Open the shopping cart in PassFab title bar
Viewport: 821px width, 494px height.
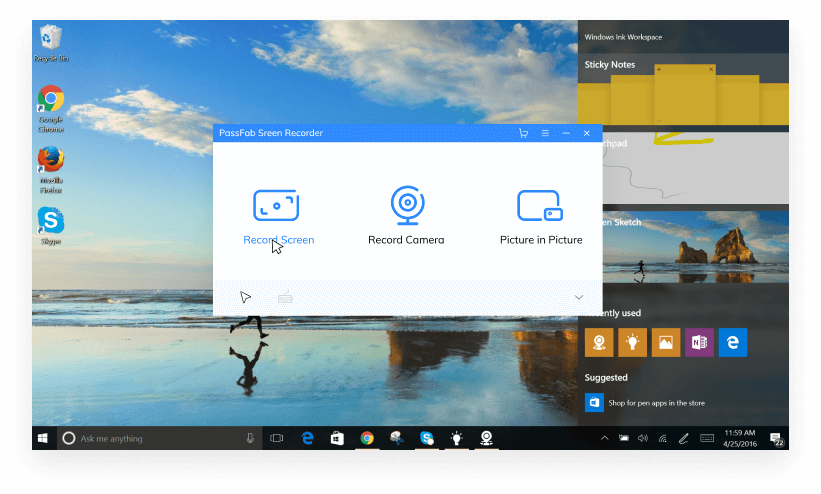click(523, 133)
